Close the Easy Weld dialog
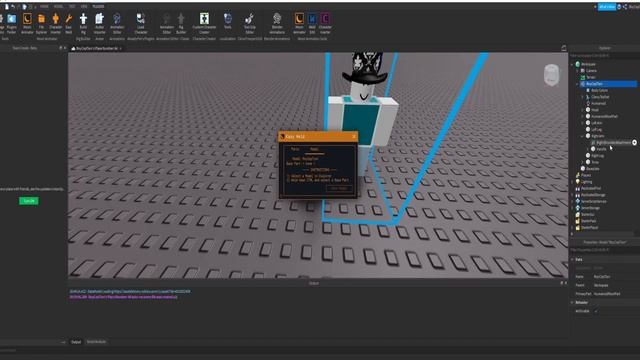 tap(353, 136)
